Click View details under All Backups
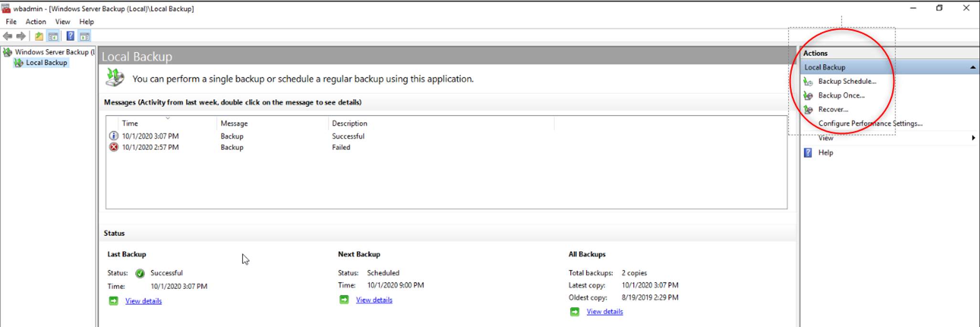This screenshot has height=327, width=980. 605,312
